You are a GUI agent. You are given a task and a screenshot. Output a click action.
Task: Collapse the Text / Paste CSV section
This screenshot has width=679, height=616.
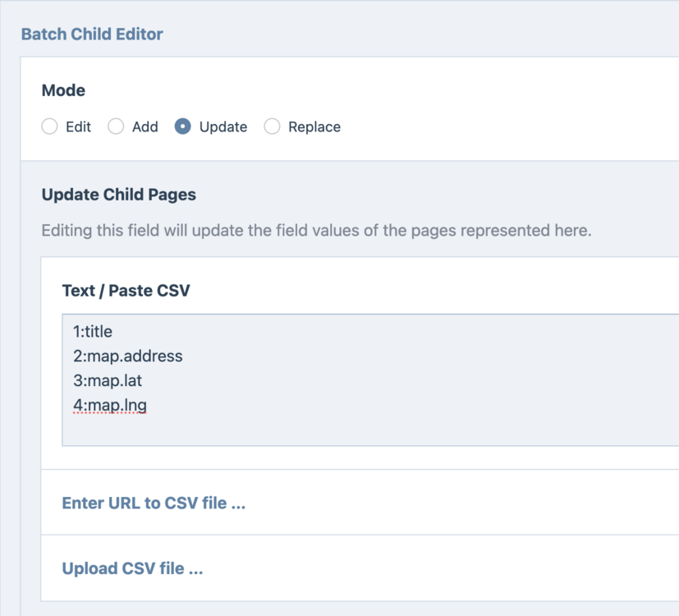point(126,290)
